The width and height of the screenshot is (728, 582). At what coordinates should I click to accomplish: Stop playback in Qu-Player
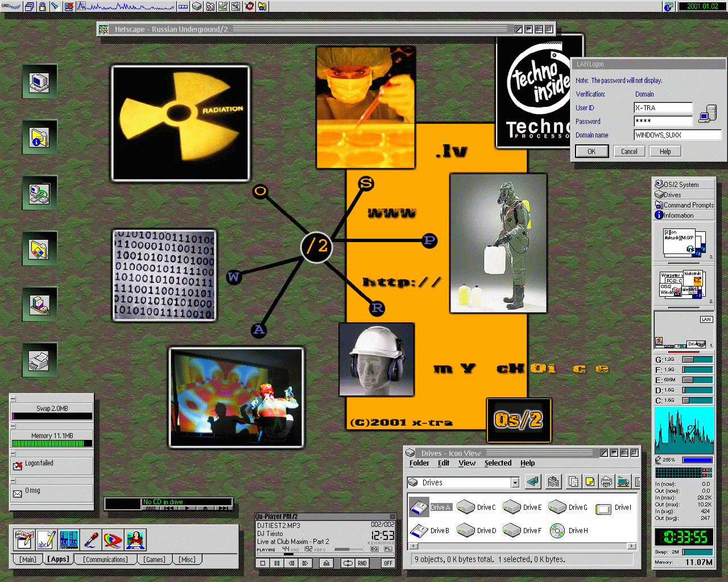263,563
